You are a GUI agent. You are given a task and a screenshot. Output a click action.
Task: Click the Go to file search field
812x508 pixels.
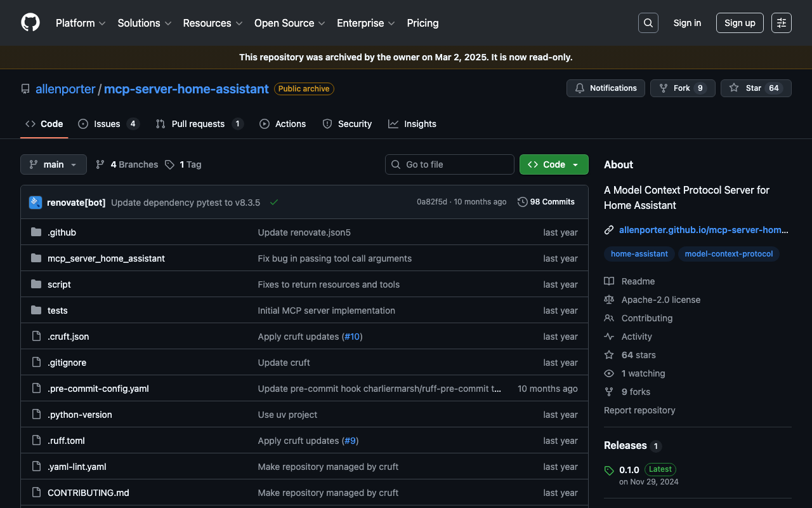point(450,164)
